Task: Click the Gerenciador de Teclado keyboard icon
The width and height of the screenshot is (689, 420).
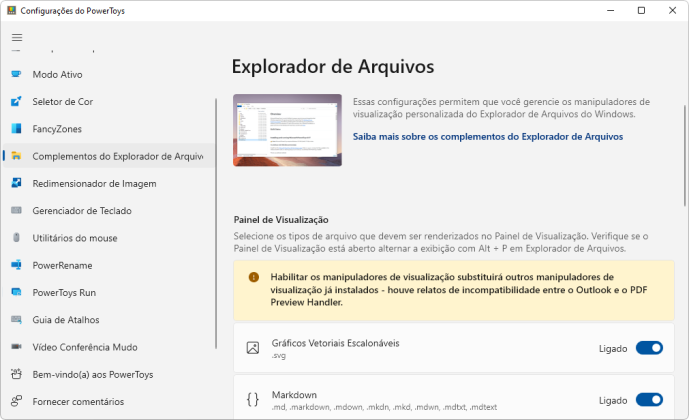Action: pyautogui.click(x=16, y=210)
